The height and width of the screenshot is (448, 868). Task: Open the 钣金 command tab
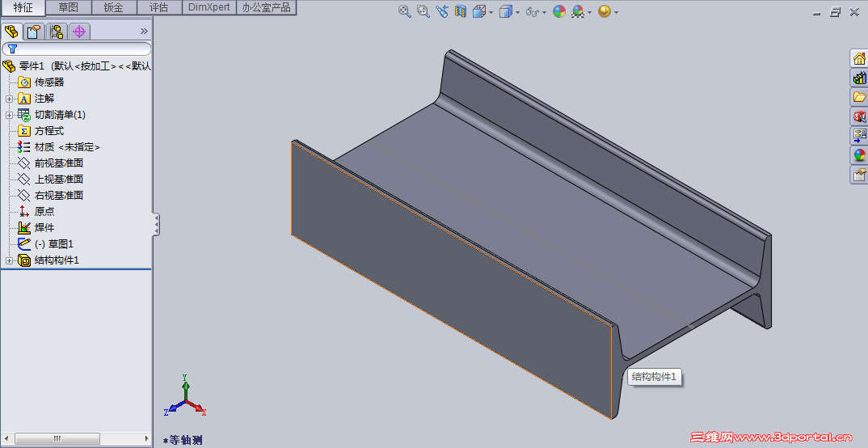click(x=113, y=7)
